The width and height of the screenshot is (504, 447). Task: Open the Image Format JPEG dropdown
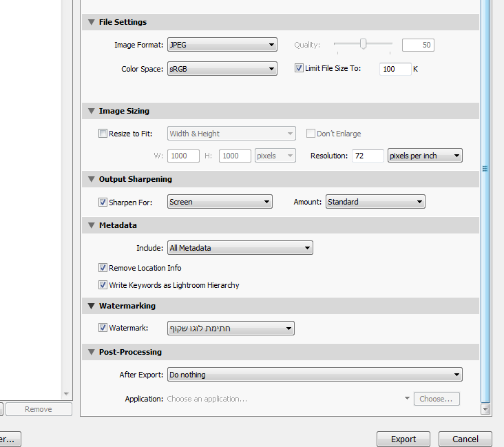[222, 45]
